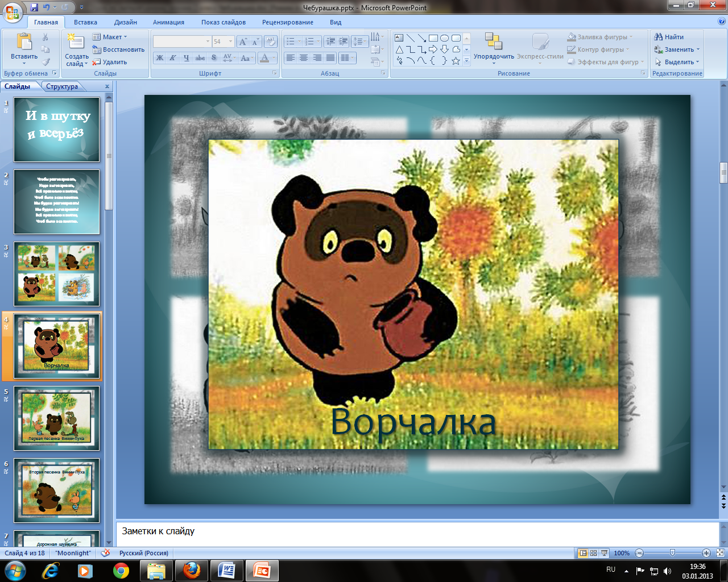Viewport: 728px width, 582px height.
Task: Select the oval shape
Action: [x=445, y=38]
